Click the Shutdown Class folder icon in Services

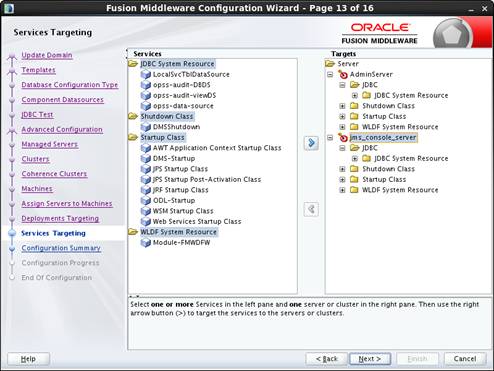click(133, 116)
